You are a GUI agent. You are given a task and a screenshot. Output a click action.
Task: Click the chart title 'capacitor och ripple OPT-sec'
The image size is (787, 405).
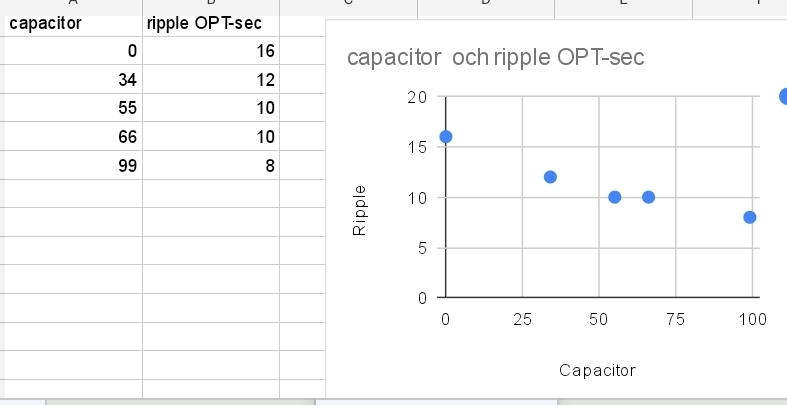coord(495,57)
